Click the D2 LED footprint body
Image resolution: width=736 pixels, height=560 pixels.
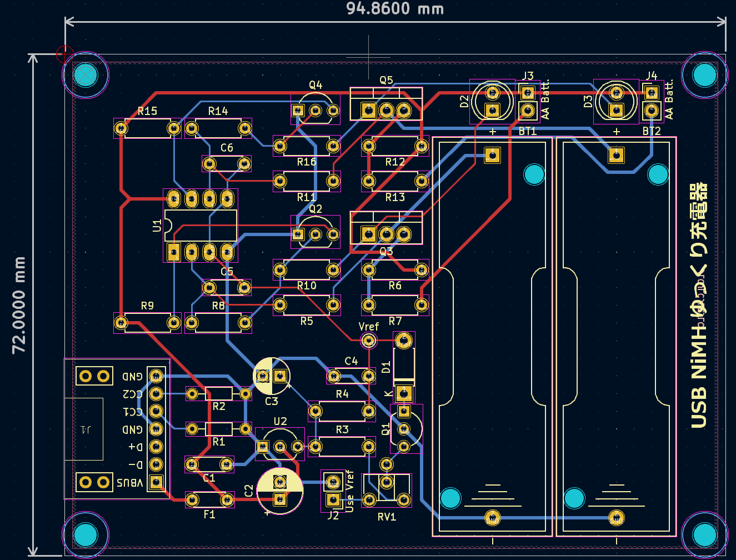click(x=492, y=102)
